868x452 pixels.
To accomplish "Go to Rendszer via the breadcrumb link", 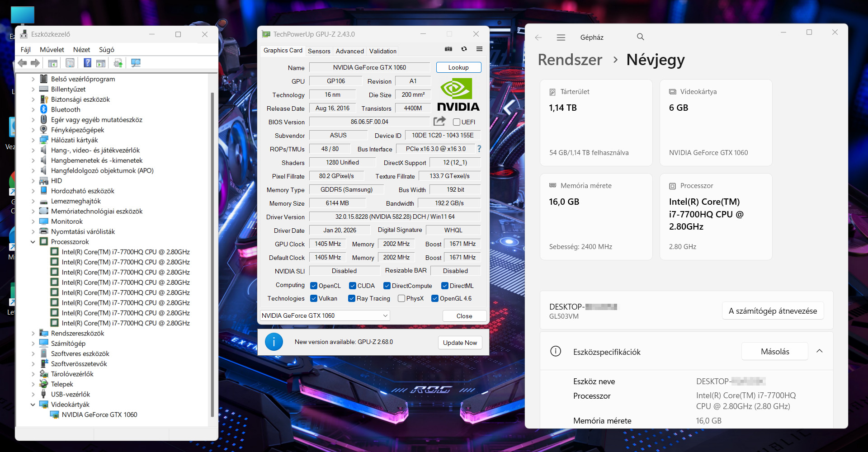I will coord(570,60).
